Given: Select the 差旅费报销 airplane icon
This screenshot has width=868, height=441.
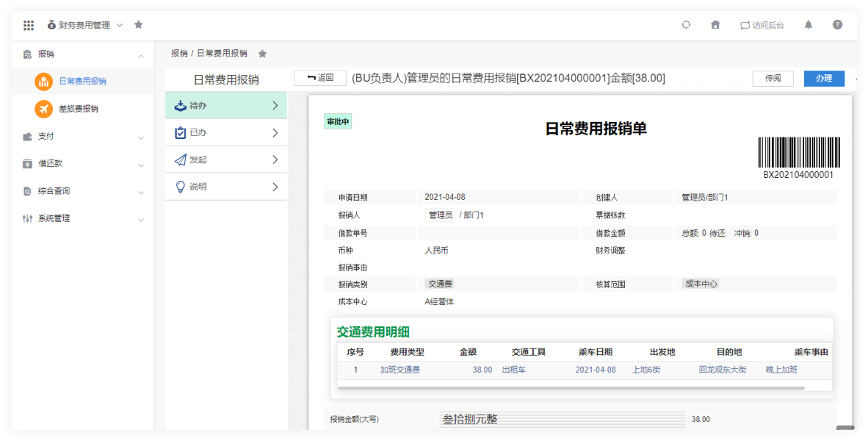Looking at the screenshot, I should tap(42, 110).
